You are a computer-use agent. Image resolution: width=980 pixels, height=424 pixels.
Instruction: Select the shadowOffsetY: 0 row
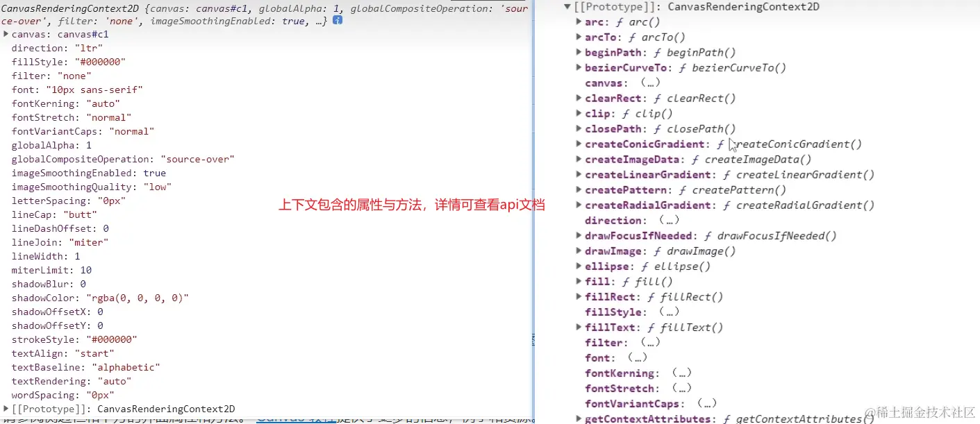pos(57,325)
